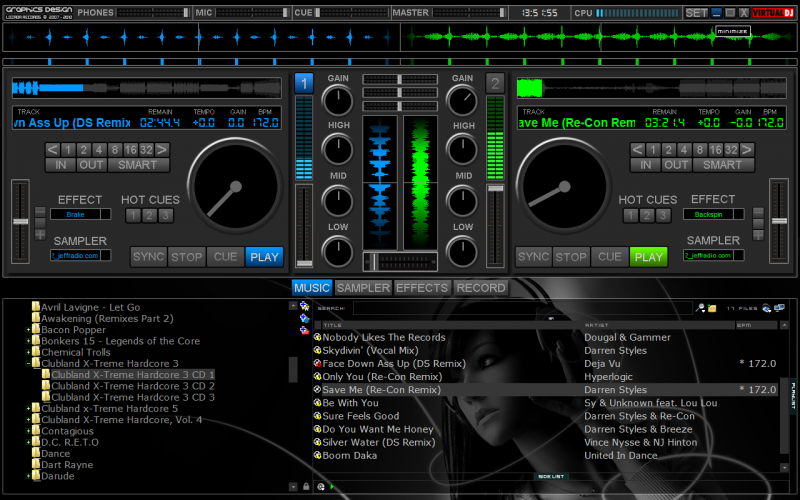Shift deck 2 loop right with the > arrow

coord(746,149)
